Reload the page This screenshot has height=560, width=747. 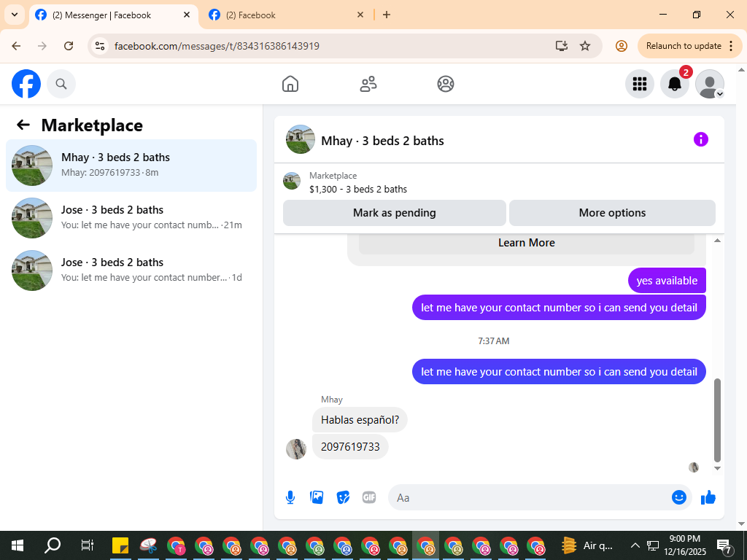coord(69,46)
